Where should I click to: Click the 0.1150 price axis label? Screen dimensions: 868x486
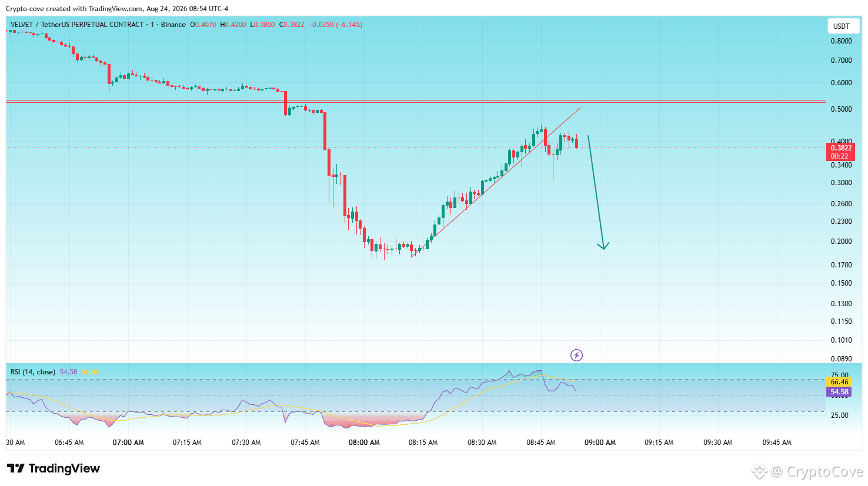841,321
